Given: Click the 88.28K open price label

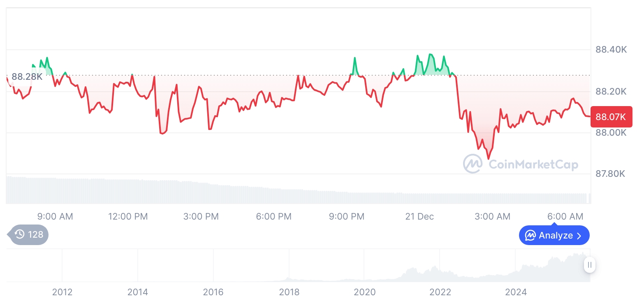Looking at the screenshot, I should pos(27,76).
